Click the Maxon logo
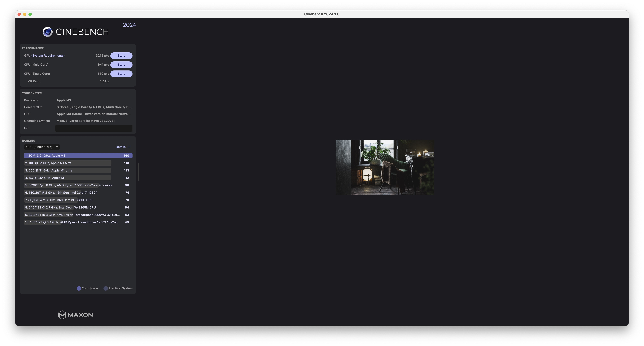 [75, 315]
